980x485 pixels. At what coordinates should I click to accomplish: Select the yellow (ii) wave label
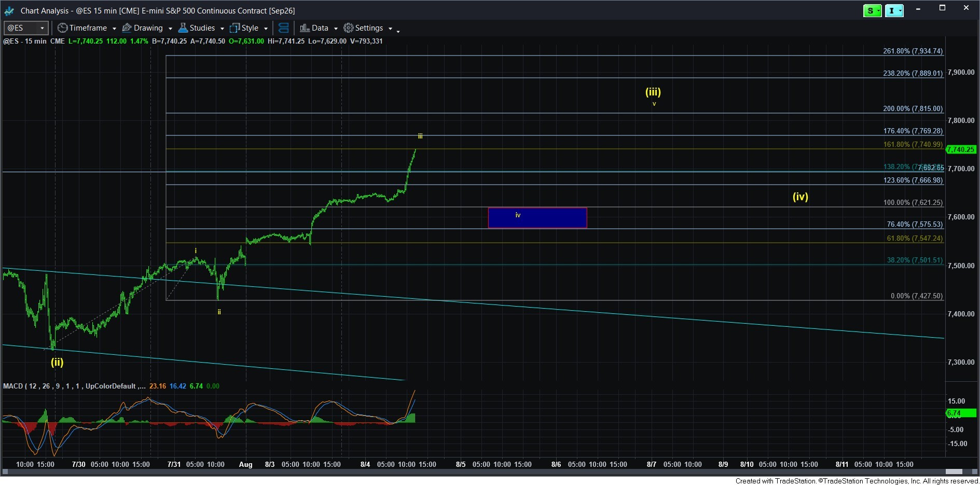click(x=57, y=362)
